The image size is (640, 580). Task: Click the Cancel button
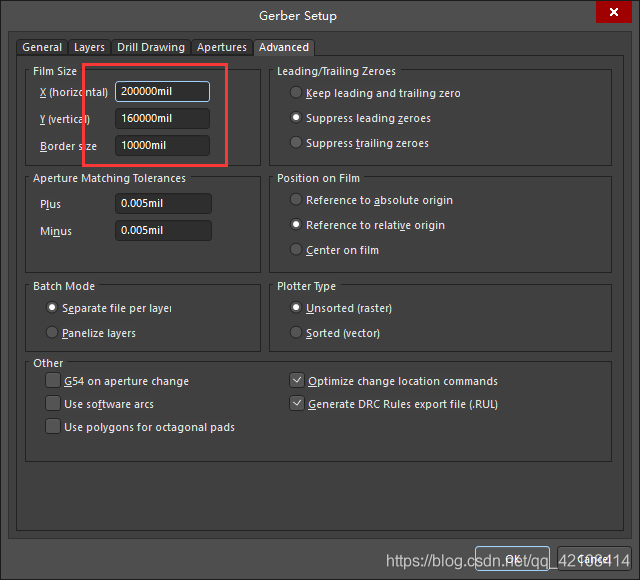[594, 558]
